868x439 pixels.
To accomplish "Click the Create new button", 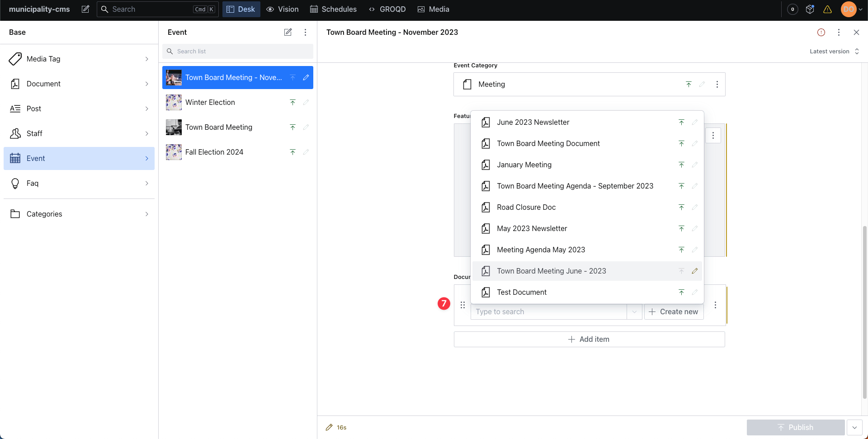I will pyautogui.click(x=674, y=312).
